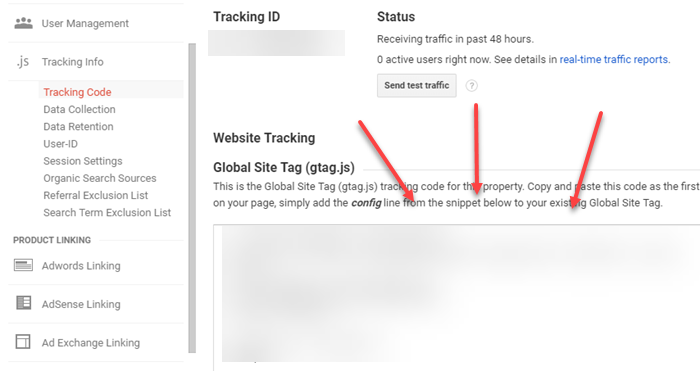Click the User Management people icon
This screenshot has width=700, height=371.
click(23, 23)
